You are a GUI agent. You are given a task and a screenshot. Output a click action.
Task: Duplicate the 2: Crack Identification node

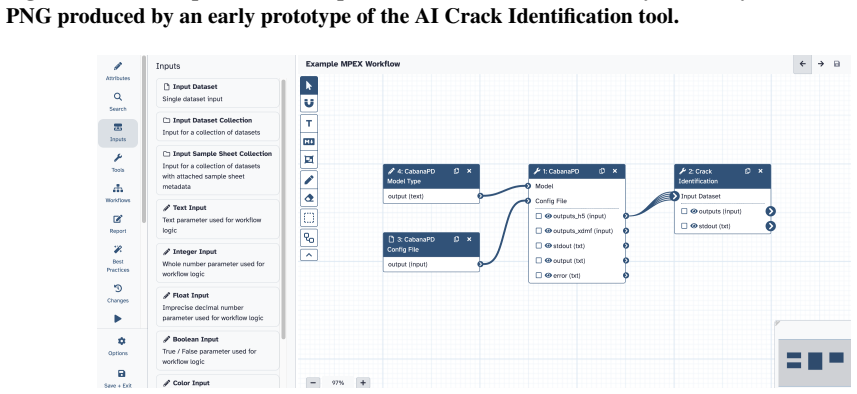point(748,171)
